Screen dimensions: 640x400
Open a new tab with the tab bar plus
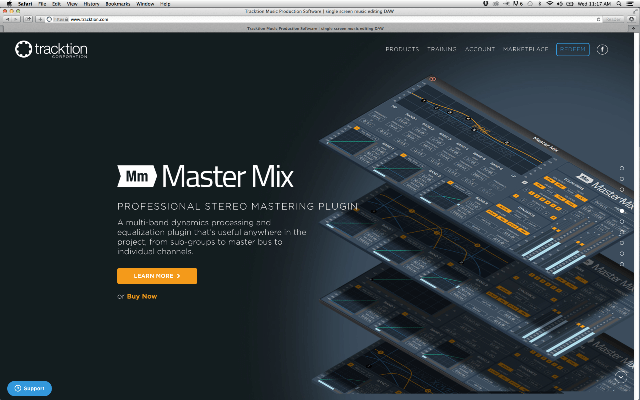click(634, 28)
